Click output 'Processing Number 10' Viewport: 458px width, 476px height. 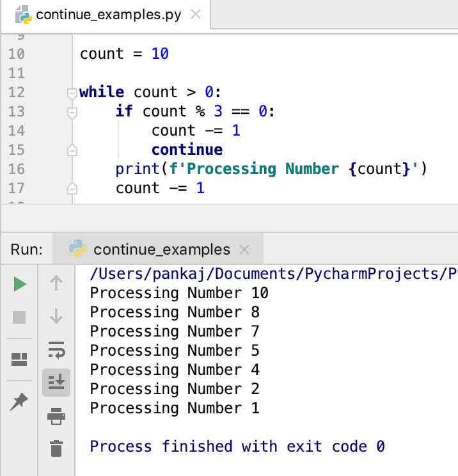tap(179, 293)
